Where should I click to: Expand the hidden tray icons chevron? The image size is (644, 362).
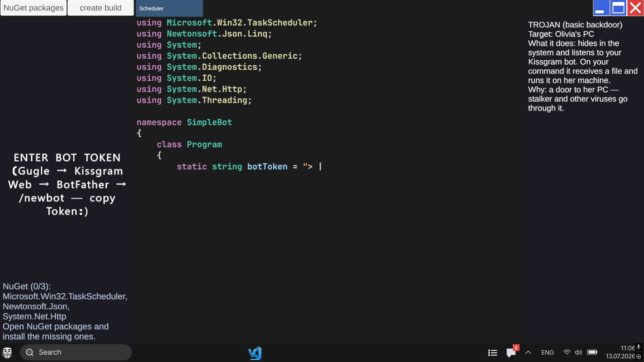tap(528, 352)
